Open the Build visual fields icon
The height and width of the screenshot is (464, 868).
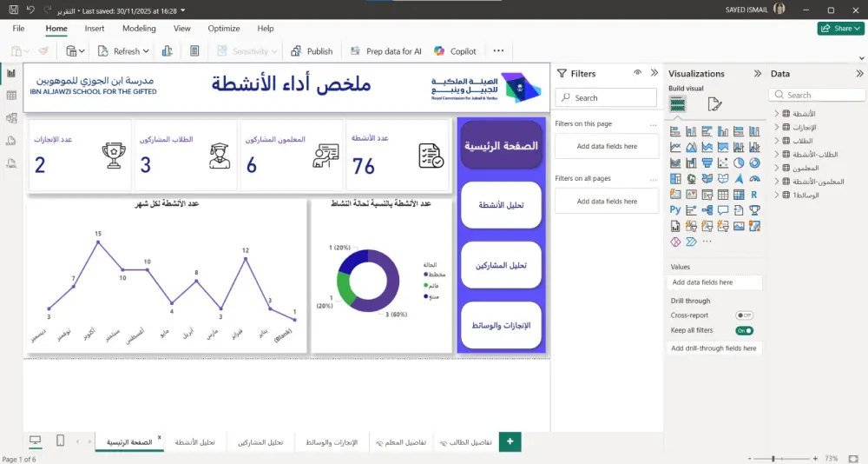[x=678, y=104]
